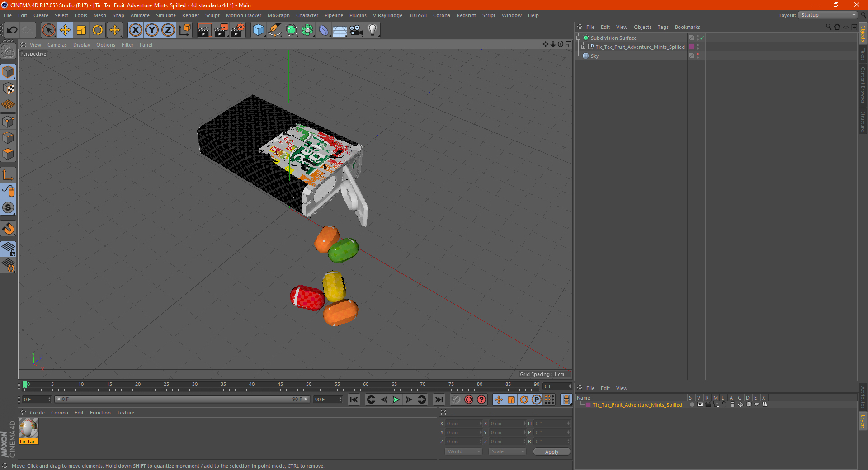The height and width of the screenshot is (470, 868).
Task: Activate the Scale tool icon
Action: point(81,30)
